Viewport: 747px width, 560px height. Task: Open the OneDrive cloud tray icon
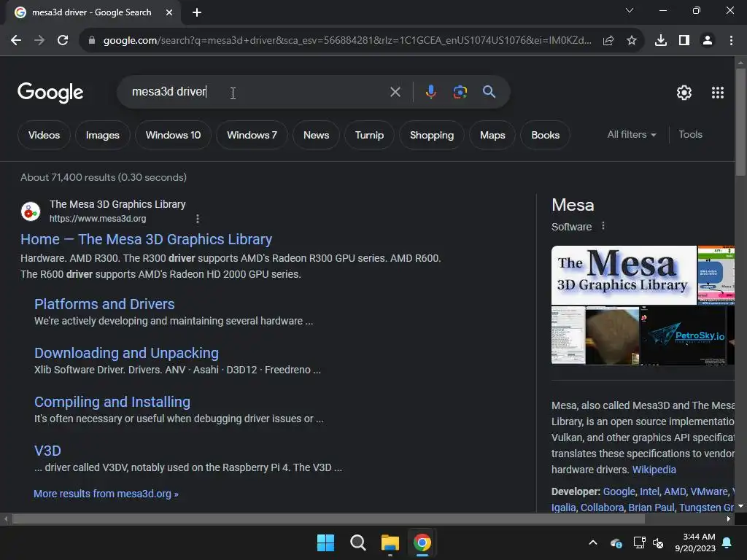616,542
